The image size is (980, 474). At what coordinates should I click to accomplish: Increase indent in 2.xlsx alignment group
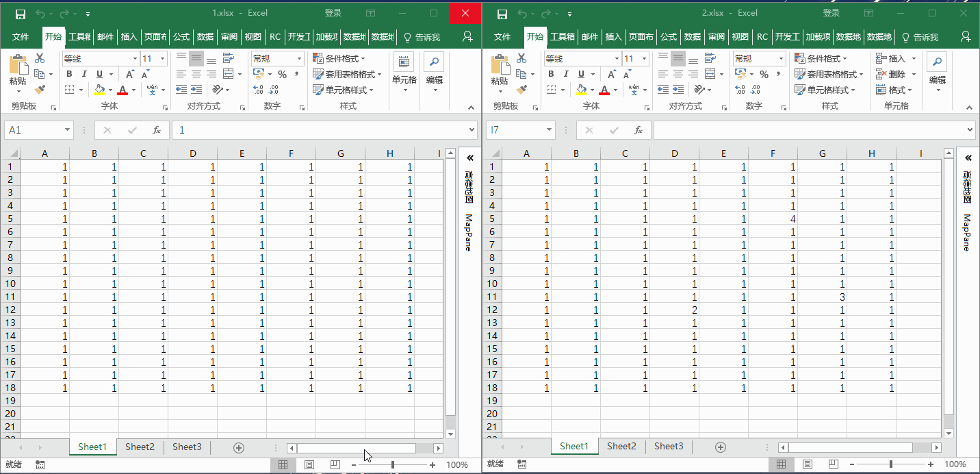coord(678,89)
